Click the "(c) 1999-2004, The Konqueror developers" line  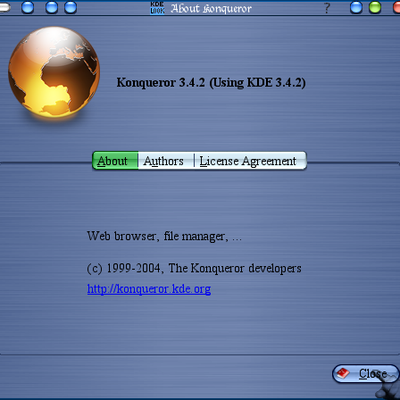194,268
